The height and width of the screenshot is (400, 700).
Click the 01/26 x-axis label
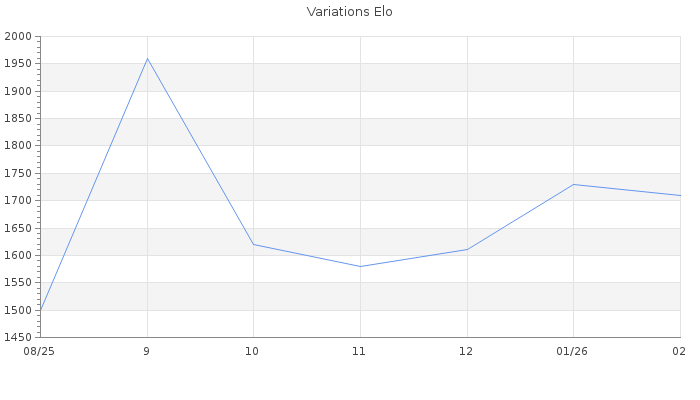tap(573, 351)
